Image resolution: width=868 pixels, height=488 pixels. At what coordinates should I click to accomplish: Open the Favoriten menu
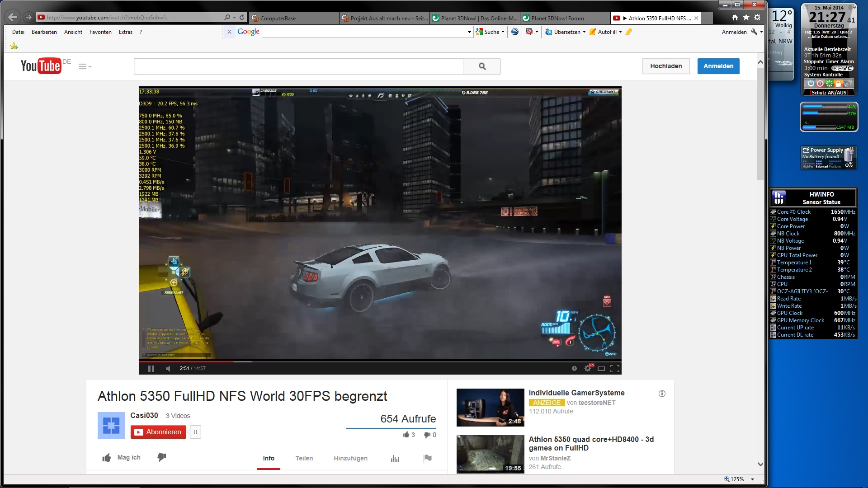(100, 32)
